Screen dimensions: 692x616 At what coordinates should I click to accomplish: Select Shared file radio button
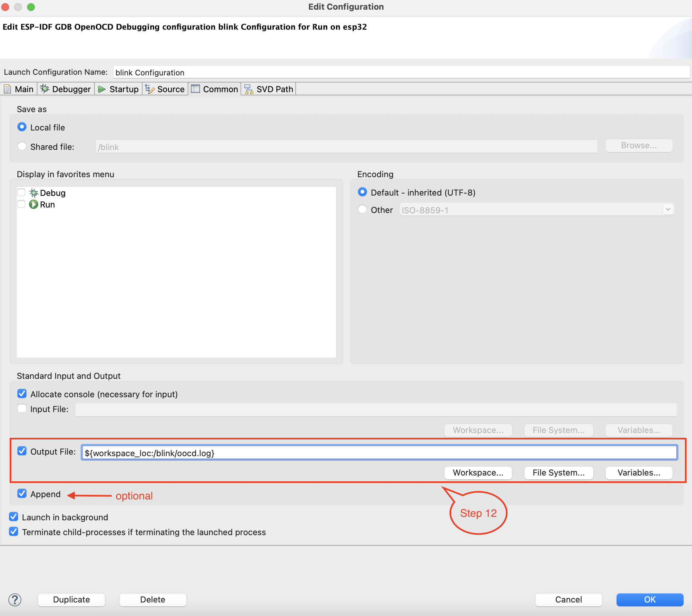coord(23,146)
